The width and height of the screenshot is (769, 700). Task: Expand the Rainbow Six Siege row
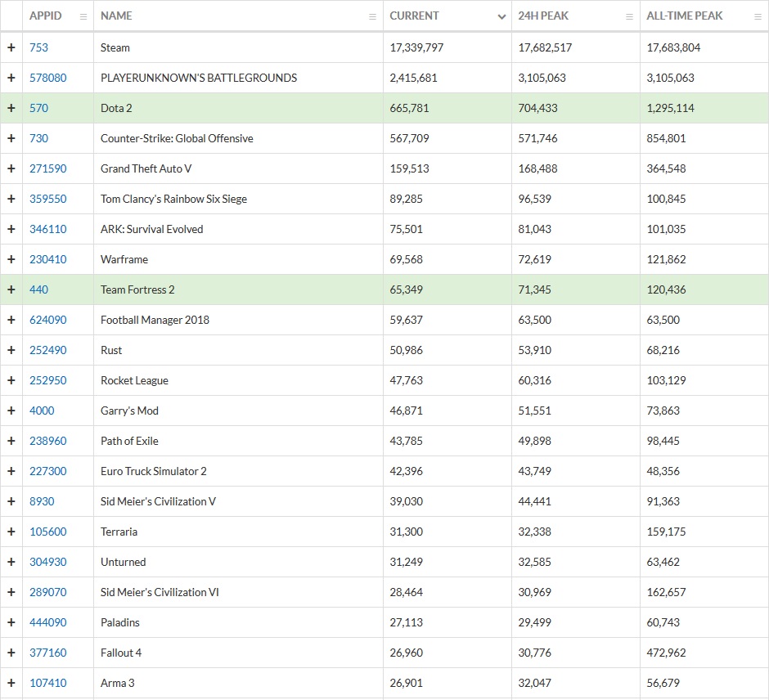tap(11, 199)
